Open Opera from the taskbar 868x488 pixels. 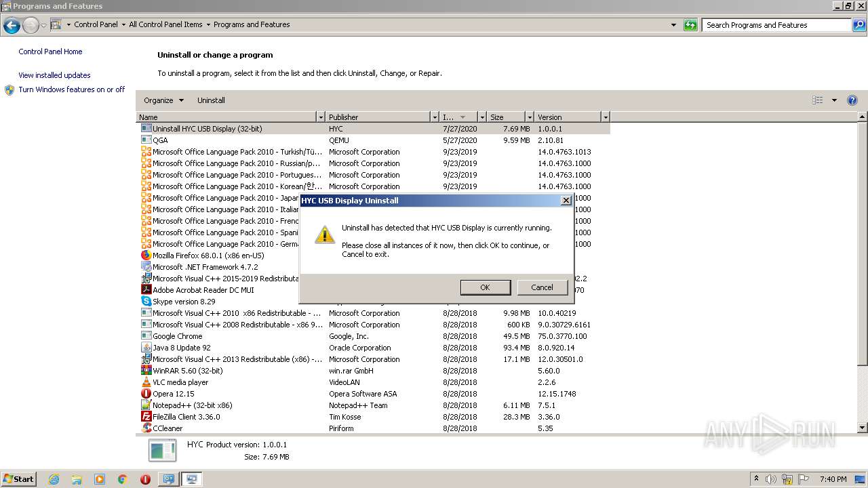tap(145, 479)
